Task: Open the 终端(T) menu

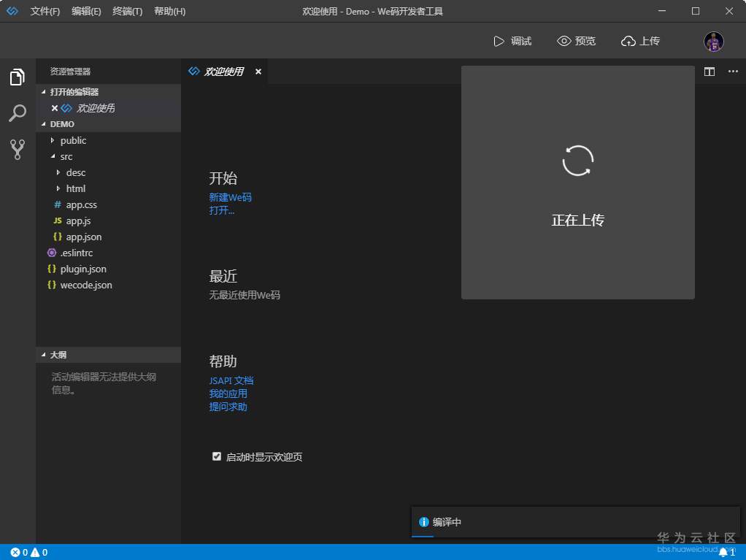Action: pyautogui.click(x=128, y=11)
